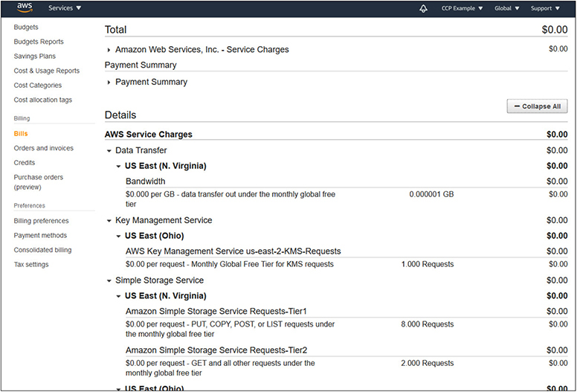Open the notifications bell icon
Screen dimensions: 577x392
(423, 8)
